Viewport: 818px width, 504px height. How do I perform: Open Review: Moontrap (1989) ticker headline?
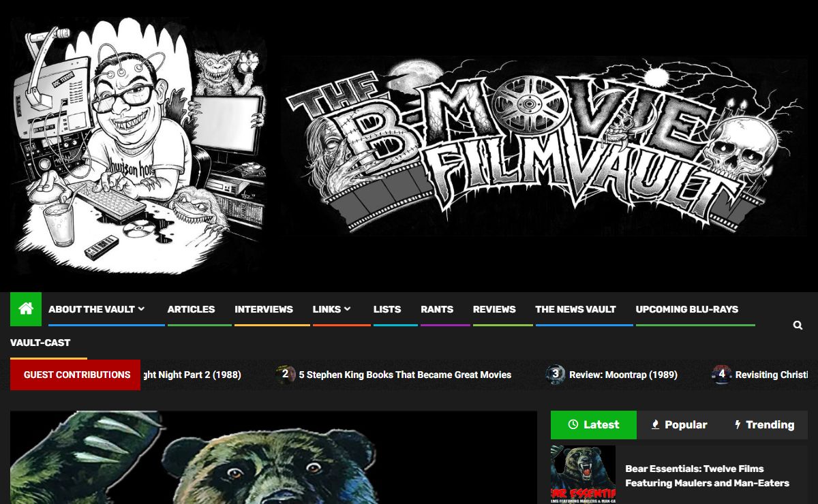coord(623,375)
